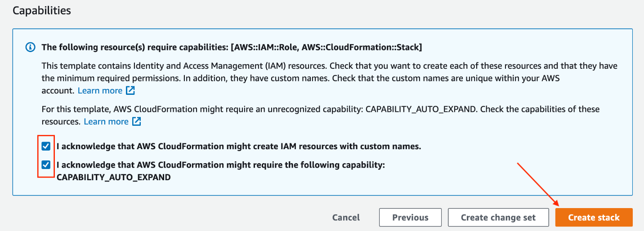Click the Create change set button
Image resolution: width=644 pixels, height=231 pixels.
(x=498, y=218)
